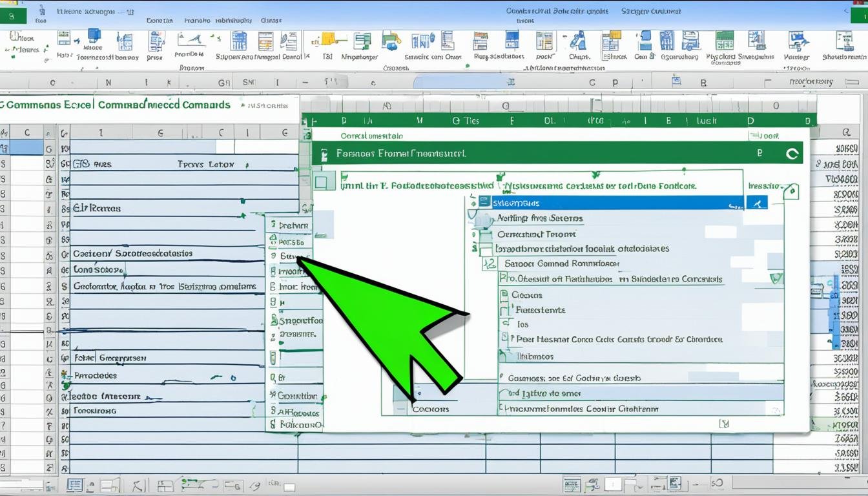Click the "Coochors" label at the dialog's bottom left
This screenshot has height=496, width=868.
point(430,409)
